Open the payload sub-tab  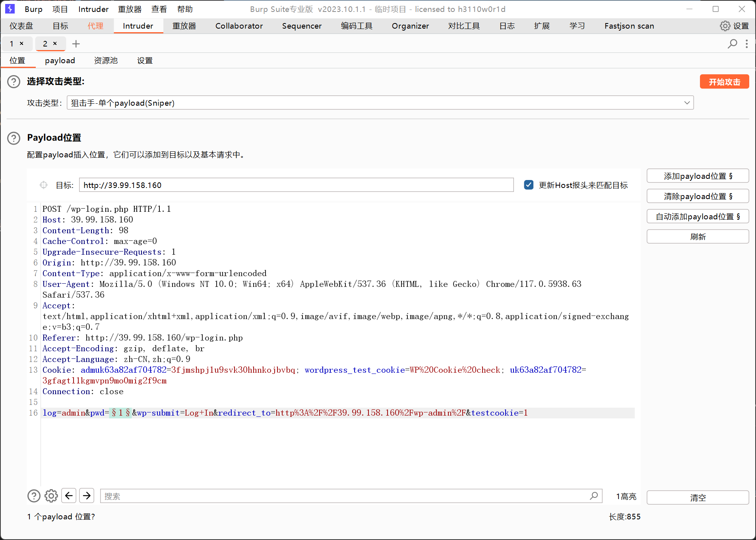pos(60,60)
